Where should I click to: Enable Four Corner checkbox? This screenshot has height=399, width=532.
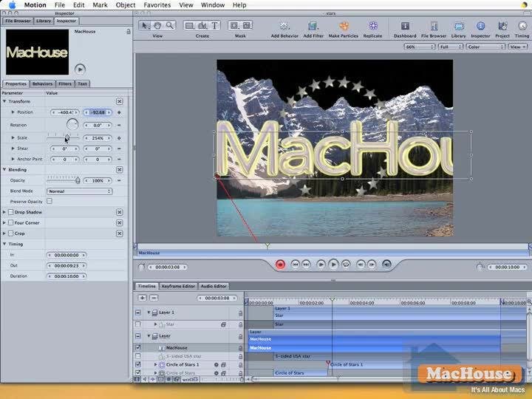click(10, 223)
